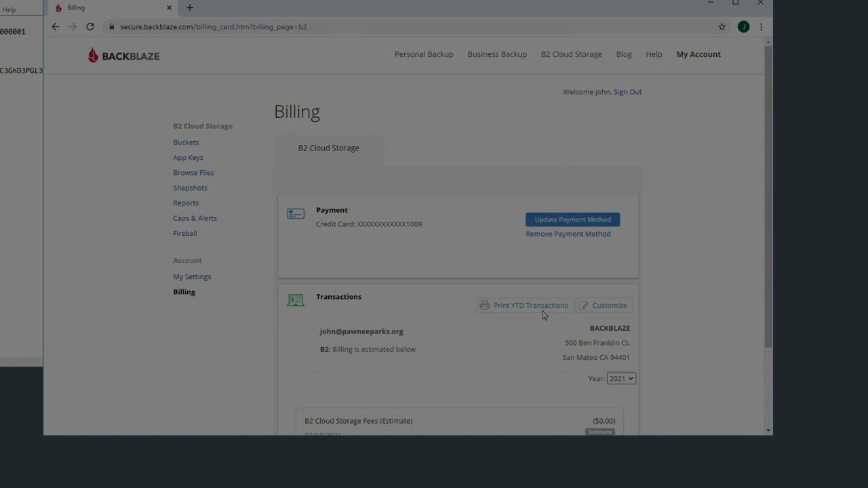Go back with the browser back arrow
The width and height of the screenshot is (868, 488).
[56, 26]
